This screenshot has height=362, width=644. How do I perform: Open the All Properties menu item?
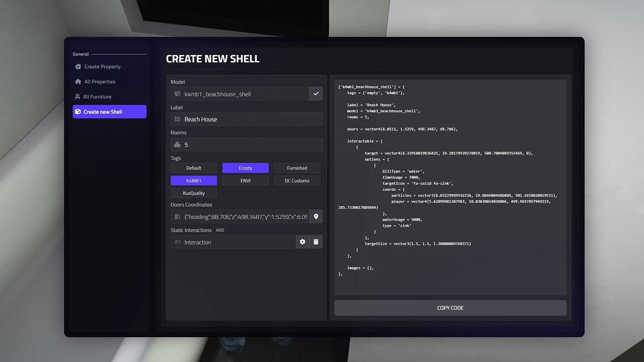pos(100,82)
